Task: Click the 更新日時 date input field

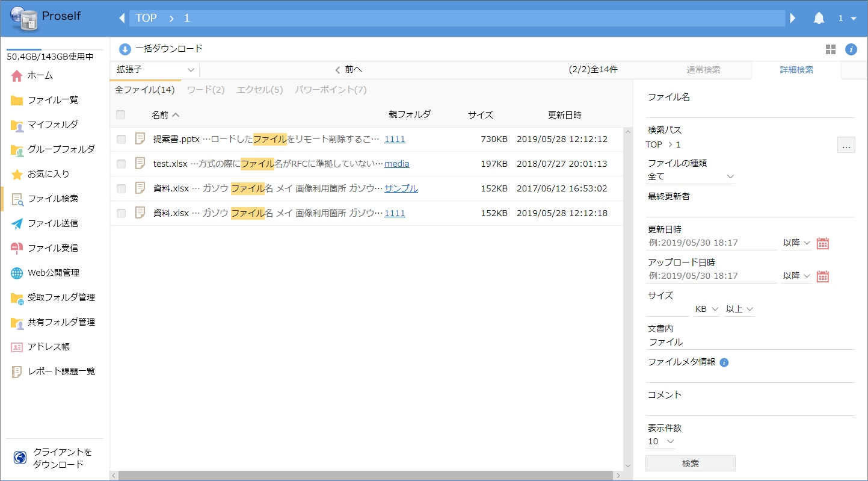Action: [x=711, y=243]
